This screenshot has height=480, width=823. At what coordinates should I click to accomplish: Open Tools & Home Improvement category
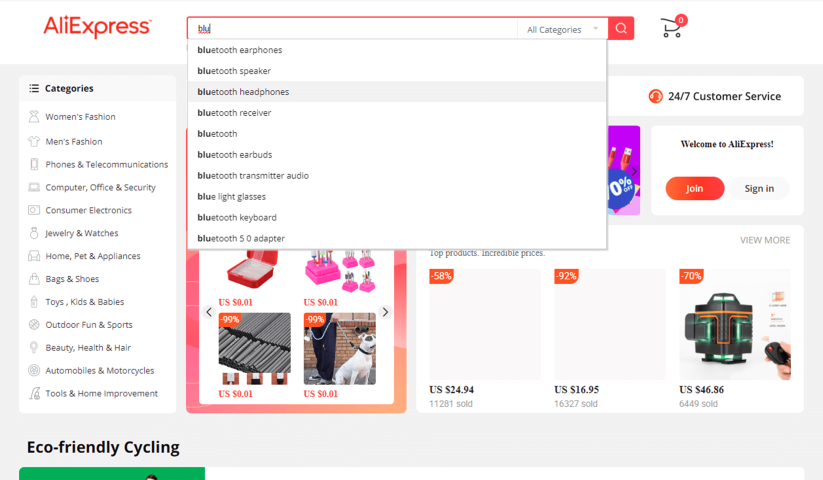point(101,393)
